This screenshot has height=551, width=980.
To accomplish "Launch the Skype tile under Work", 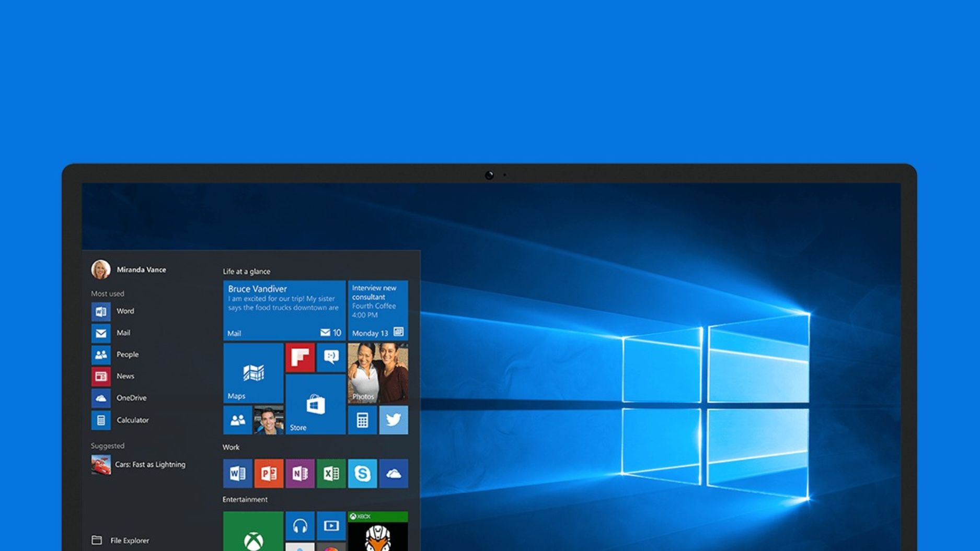I will [362, 474].
